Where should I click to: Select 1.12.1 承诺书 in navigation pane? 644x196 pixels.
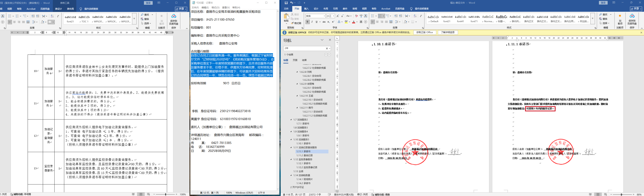[x=303, y=163]
